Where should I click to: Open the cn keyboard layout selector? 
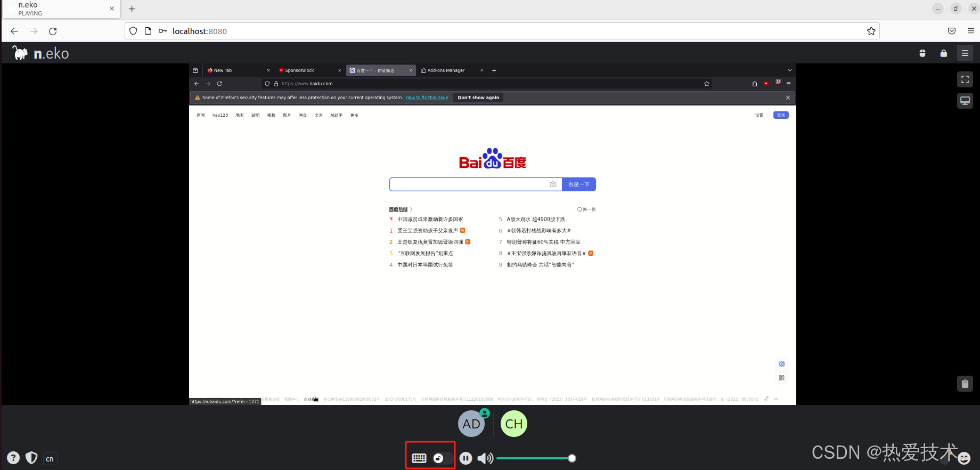(x=50, y=459)
